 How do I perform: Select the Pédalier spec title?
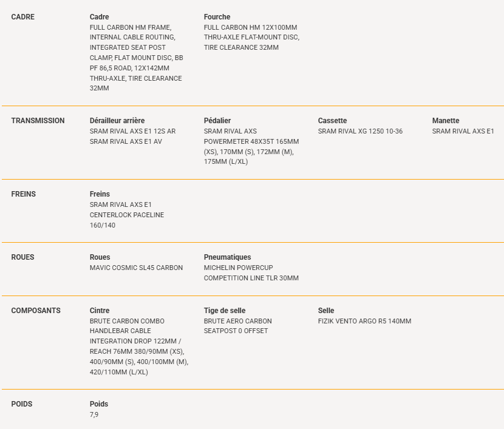point(217,121)
